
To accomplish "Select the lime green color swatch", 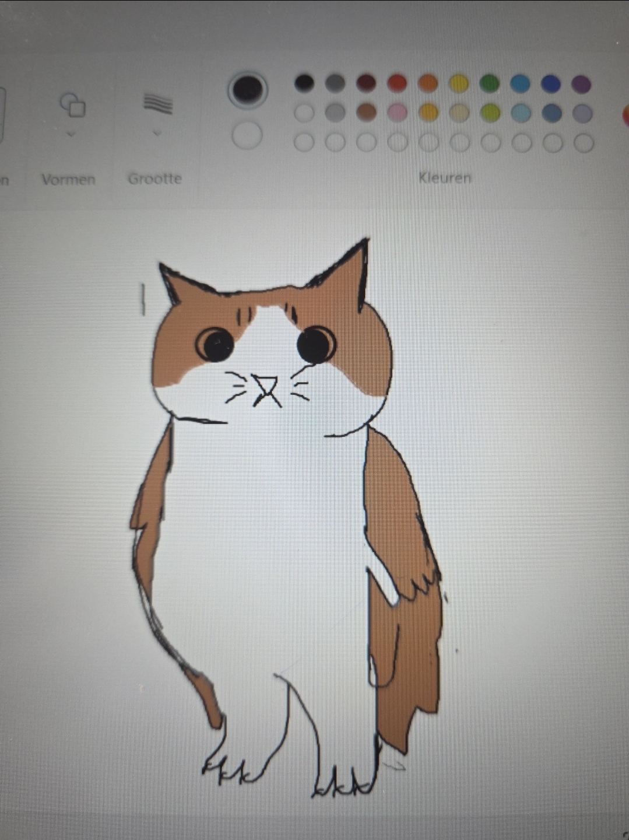I will [x=490, y=113].
